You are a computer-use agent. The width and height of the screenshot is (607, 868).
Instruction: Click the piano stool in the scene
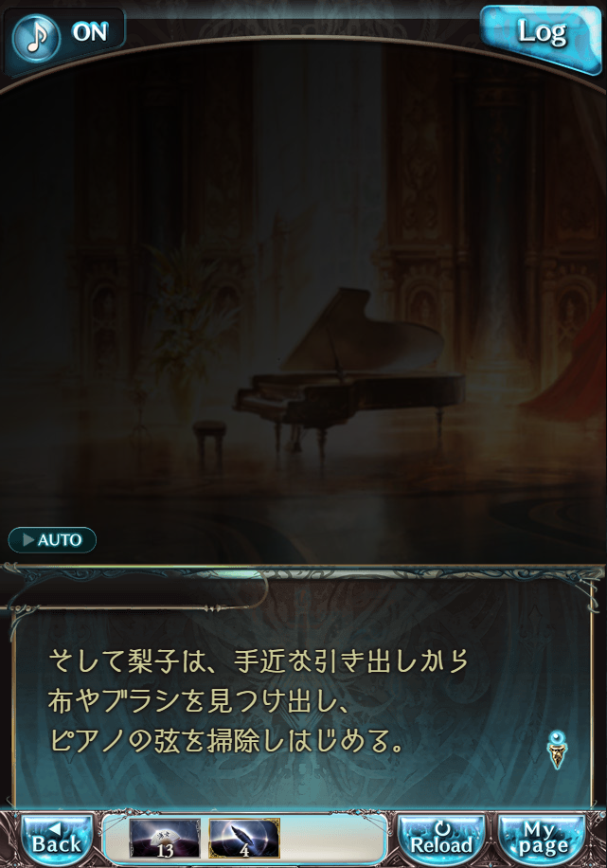[209, 442]
